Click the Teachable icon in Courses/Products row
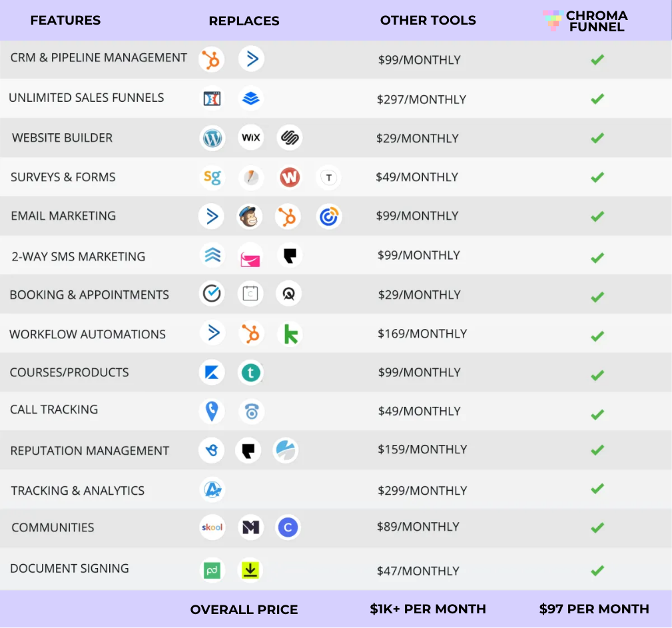The image size is (672, 628). pos(251,372)
